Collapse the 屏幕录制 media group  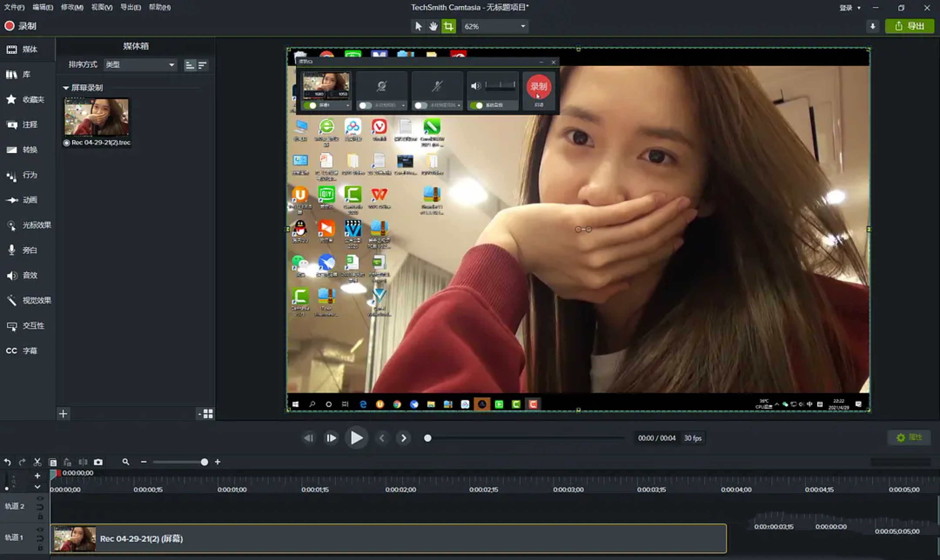coord(66,88)
